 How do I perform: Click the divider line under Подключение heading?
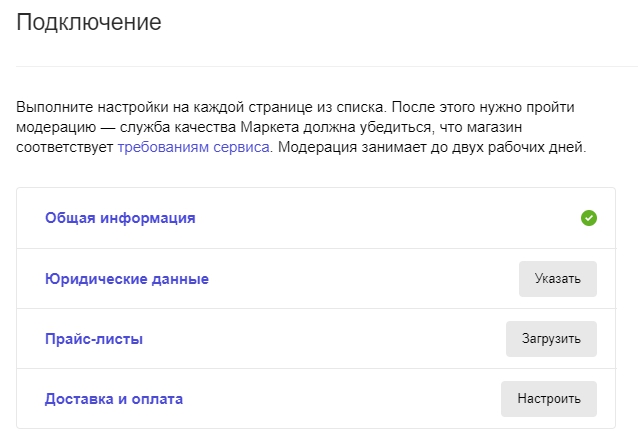(x=327, y=66)
